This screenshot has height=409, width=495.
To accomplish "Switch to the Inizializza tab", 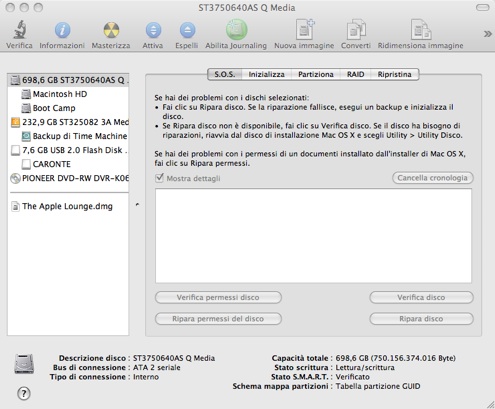I will coord(267,74).
